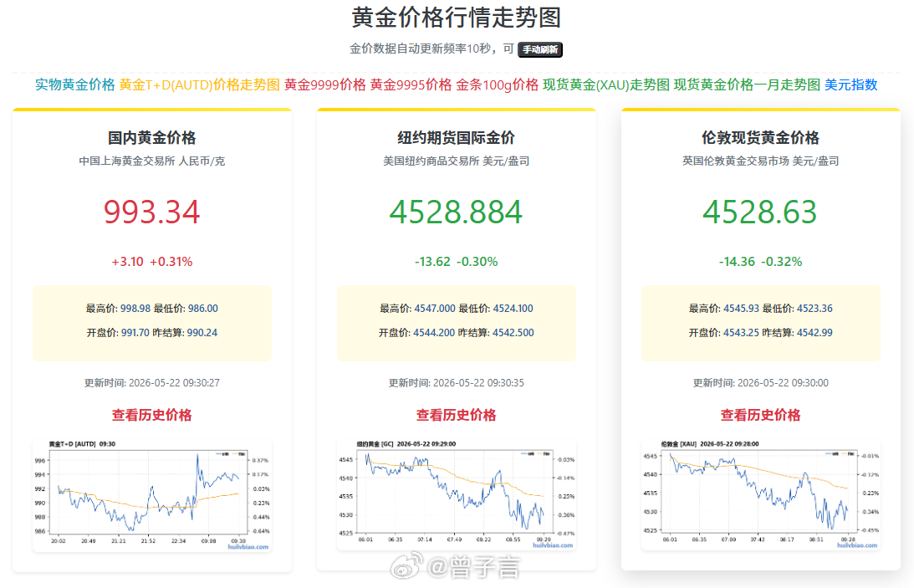
Task: View 查看历史价格 under 伦敦现货黄金价格
Action: (760, 415)
